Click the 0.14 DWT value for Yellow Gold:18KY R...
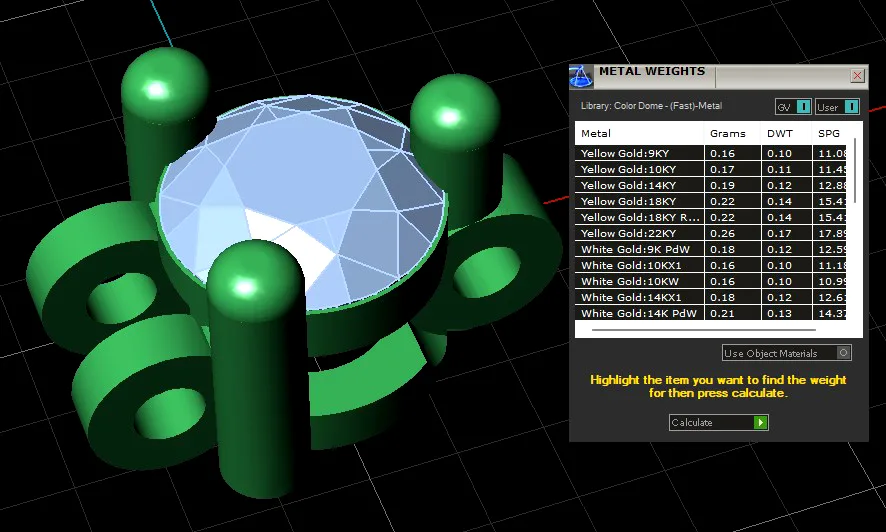 [x=779, y=217]
